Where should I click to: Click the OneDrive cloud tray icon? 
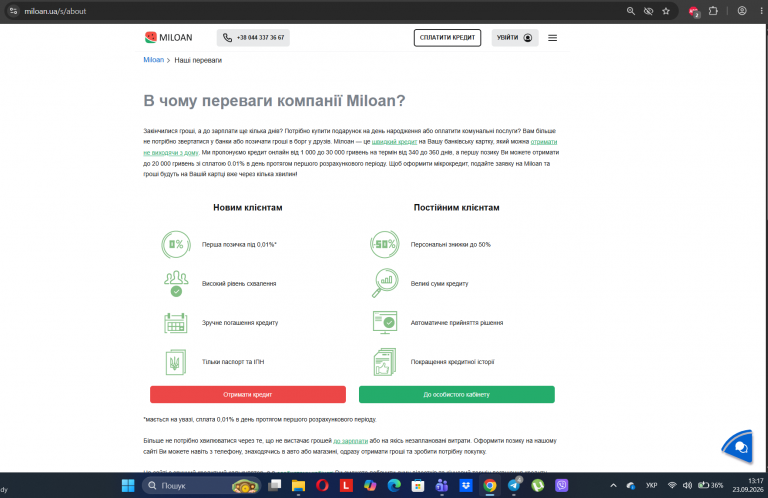tap(631, 485)
